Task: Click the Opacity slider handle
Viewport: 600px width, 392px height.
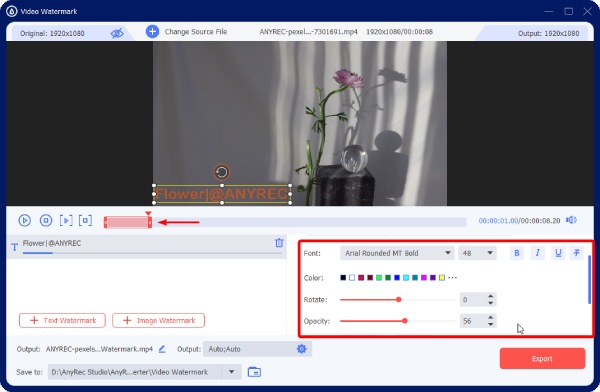Action: point(405,321)
